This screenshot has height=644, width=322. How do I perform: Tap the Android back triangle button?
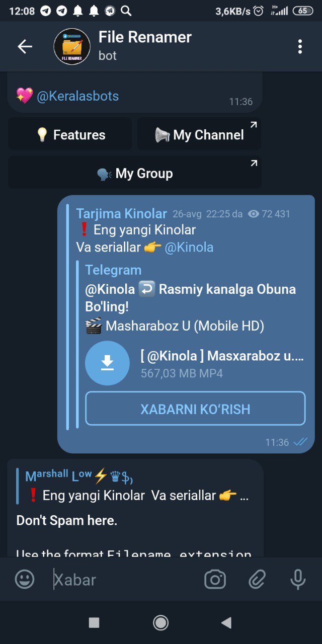[x=226, y=623]
